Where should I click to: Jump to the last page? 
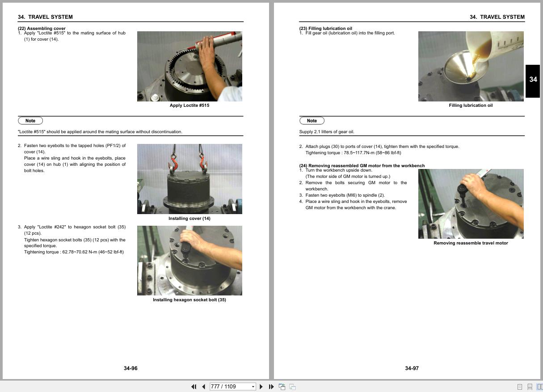(x=271, y=387)
